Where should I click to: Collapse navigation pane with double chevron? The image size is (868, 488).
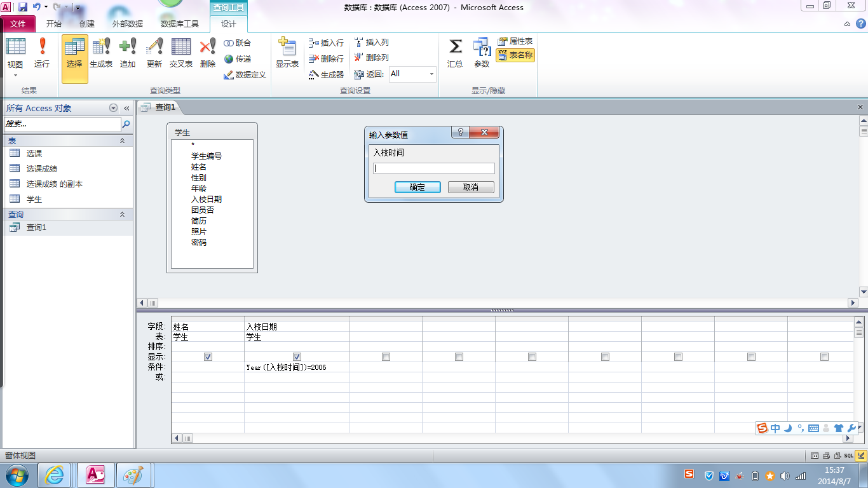pos(126,108)
